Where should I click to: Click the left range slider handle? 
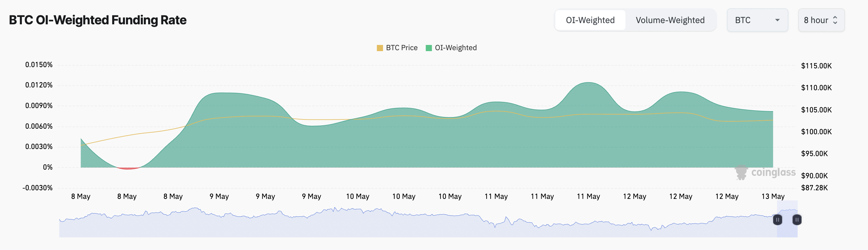pos(777,220)
